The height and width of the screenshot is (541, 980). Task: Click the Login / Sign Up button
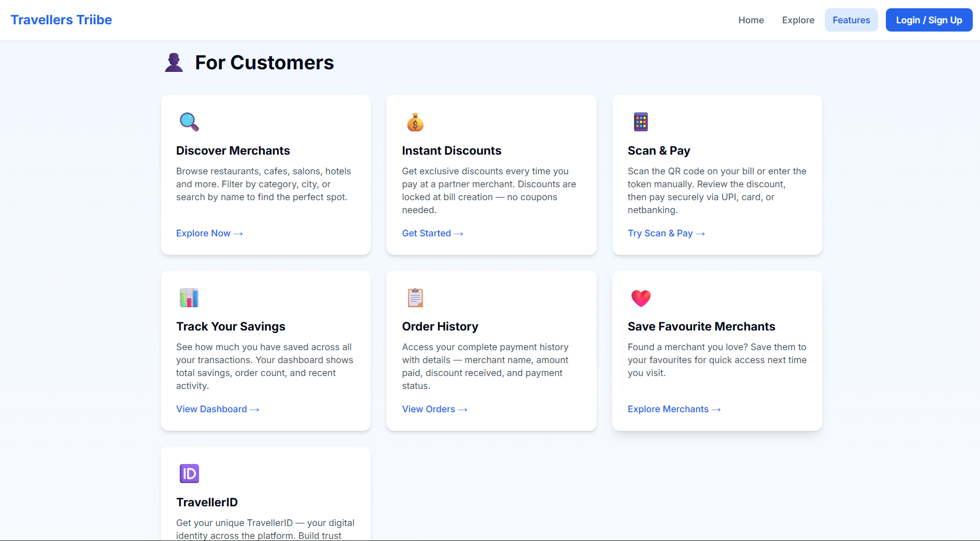click(x=929, y=20)
